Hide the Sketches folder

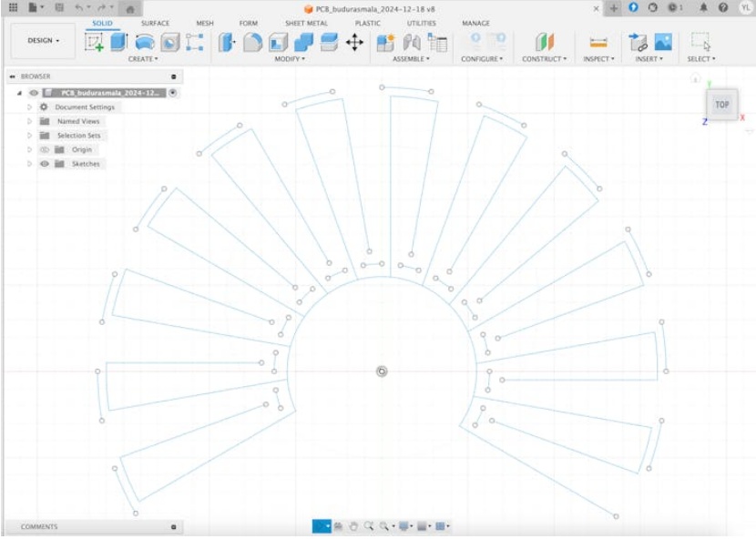[x=43, y=164]
